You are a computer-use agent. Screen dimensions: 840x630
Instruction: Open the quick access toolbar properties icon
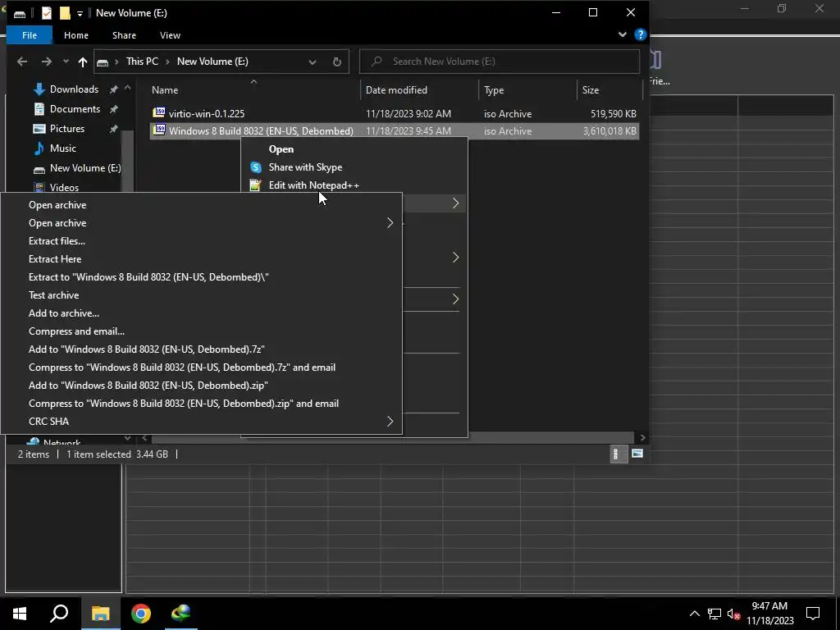tap(47, 13)
